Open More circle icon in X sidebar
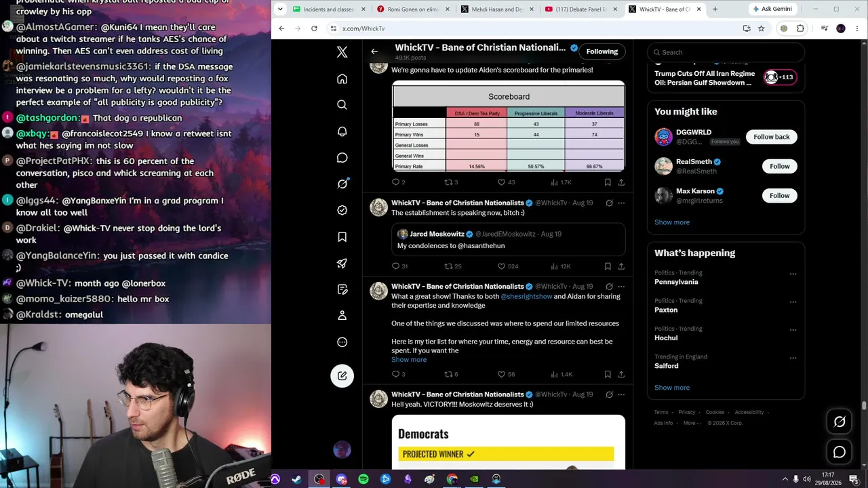This screenshot has height=488, width=868. click(342, 342)
